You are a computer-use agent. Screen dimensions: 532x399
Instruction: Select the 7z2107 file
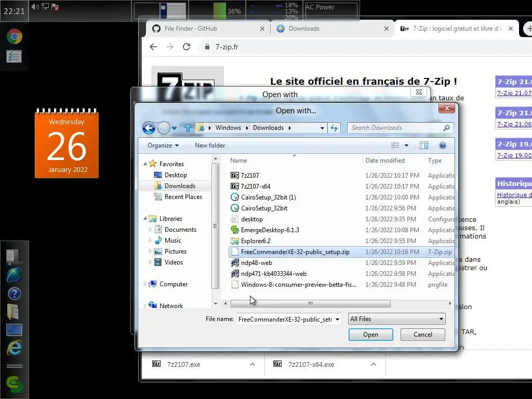[x=250, y=176]
